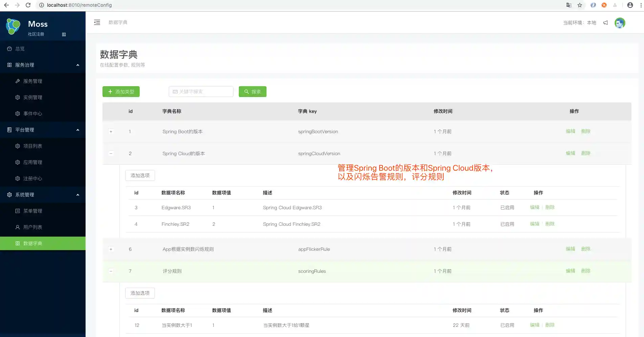
Task: Edit the Edgware.SR3 data item
Action: coord(534,207)
